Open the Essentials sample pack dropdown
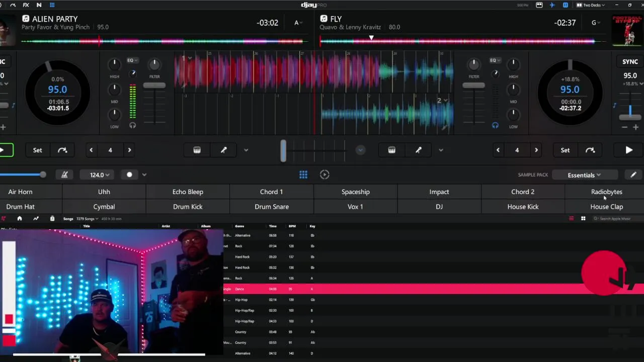Viewport: 644px width, 362px height. tap(585, 175)
